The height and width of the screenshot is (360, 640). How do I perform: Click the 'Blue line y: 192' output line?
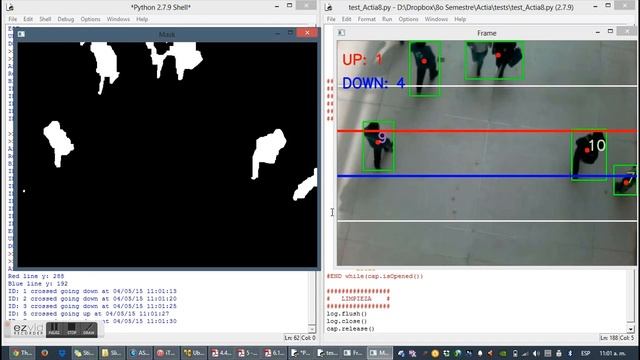38,284
